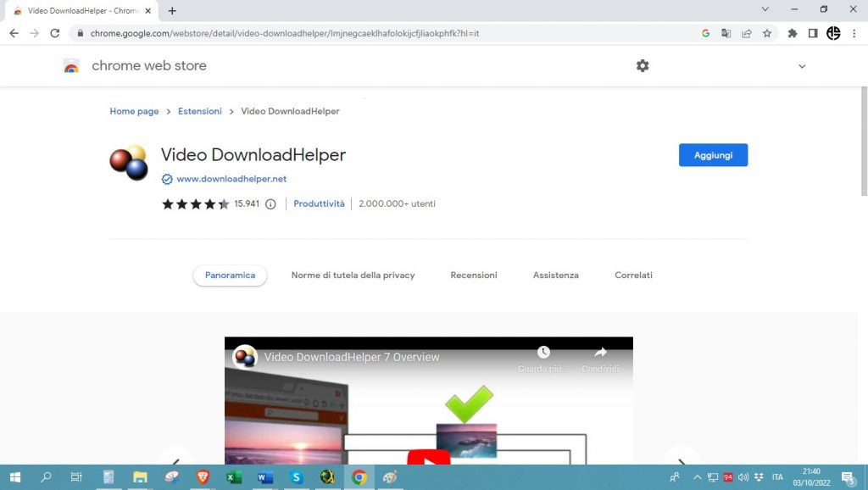Open the tab search dropdown arrow
This screenshot has height=490, width=868.
[765, 10]
